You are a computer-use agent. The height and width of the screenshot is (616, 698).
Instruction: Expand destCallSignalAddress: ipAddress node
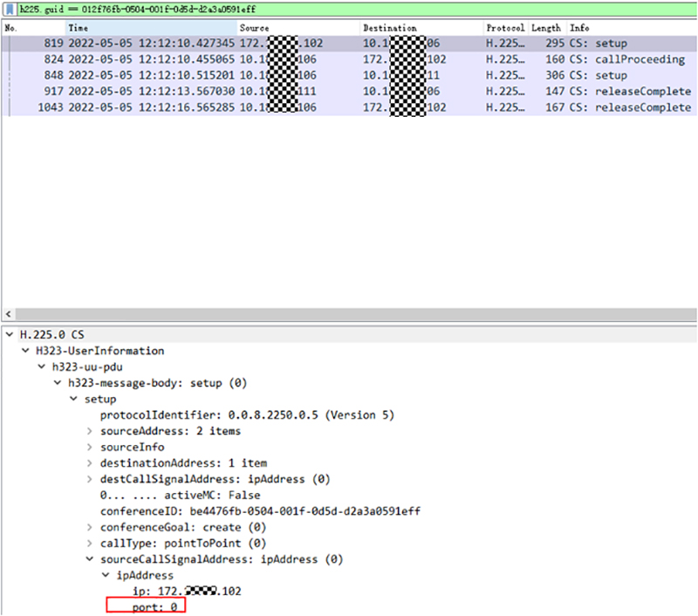pyautogui.click(x=90, y=479)
